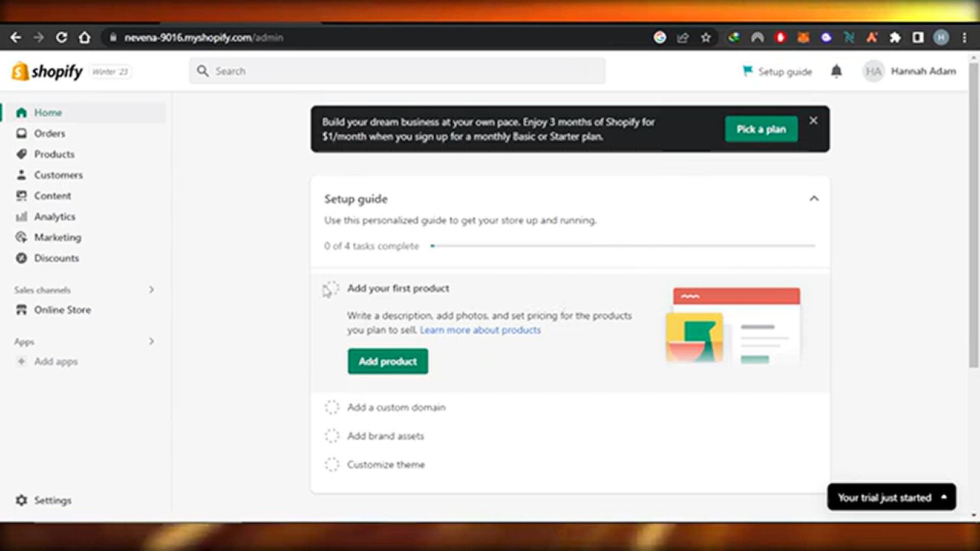980x551 pixels.
Task: Click the HA user avatar
Action: 873,71
